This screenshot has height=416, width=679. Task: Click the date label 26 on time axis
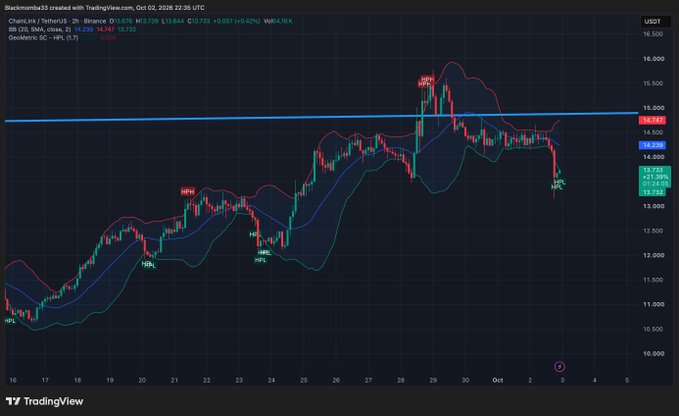point(336,380)
